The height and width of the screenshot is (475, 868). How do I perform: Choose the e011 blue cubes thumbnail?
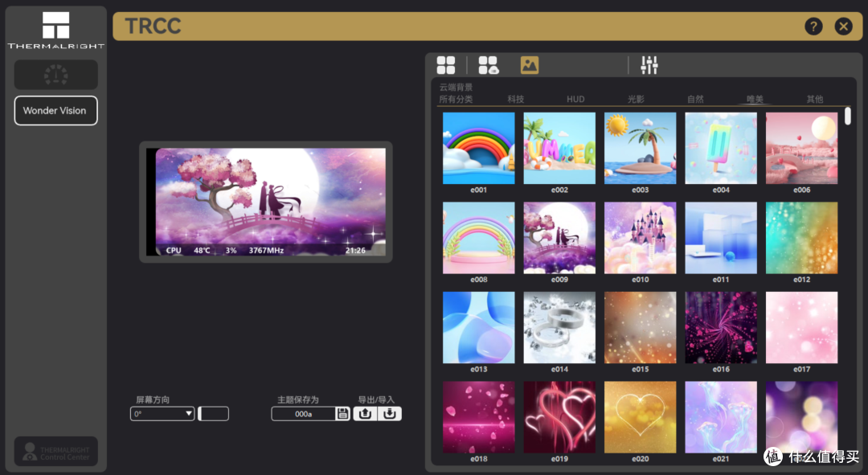[x=721, y=238]
